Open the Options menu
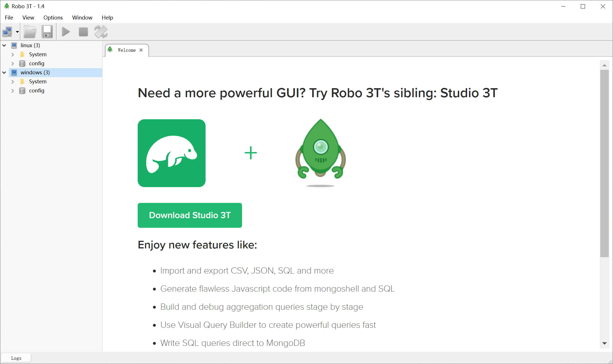 pyautogui.click(x=53, y=18)
